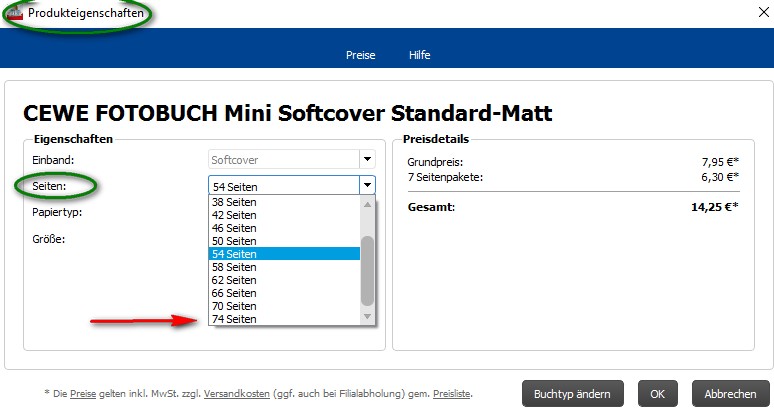Click the 7 Seitenpakete price 6,30 €
The width and height of the screenshot is (774, 408).
(x=720, y=177)
